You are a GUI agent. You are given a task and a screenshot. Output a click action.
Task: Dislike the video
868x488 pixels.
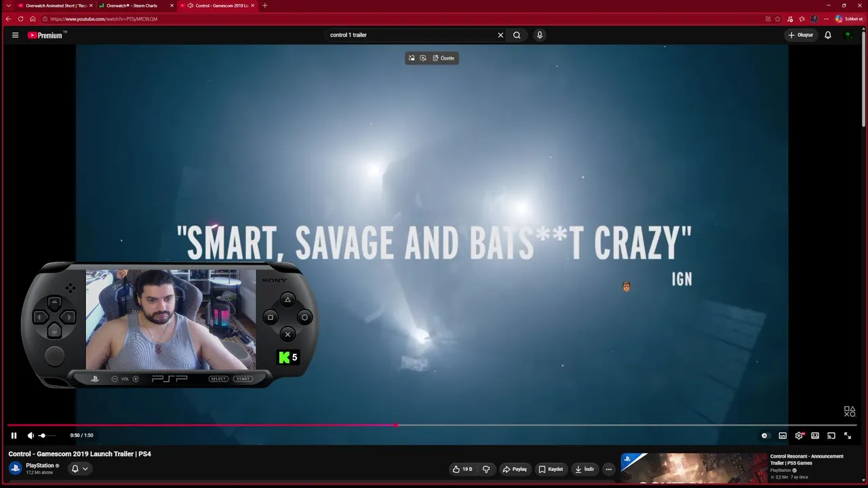click(486, 469)
